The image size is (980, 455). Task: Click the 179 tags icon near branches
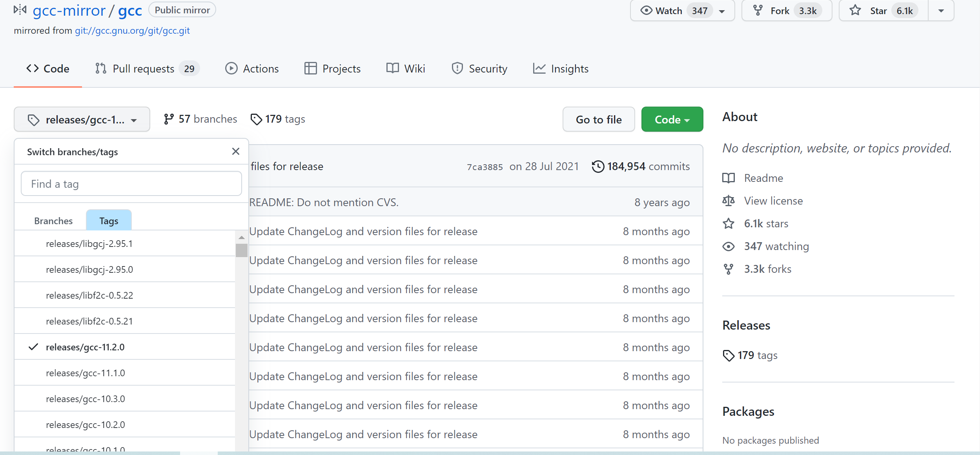tap(256, 119)
